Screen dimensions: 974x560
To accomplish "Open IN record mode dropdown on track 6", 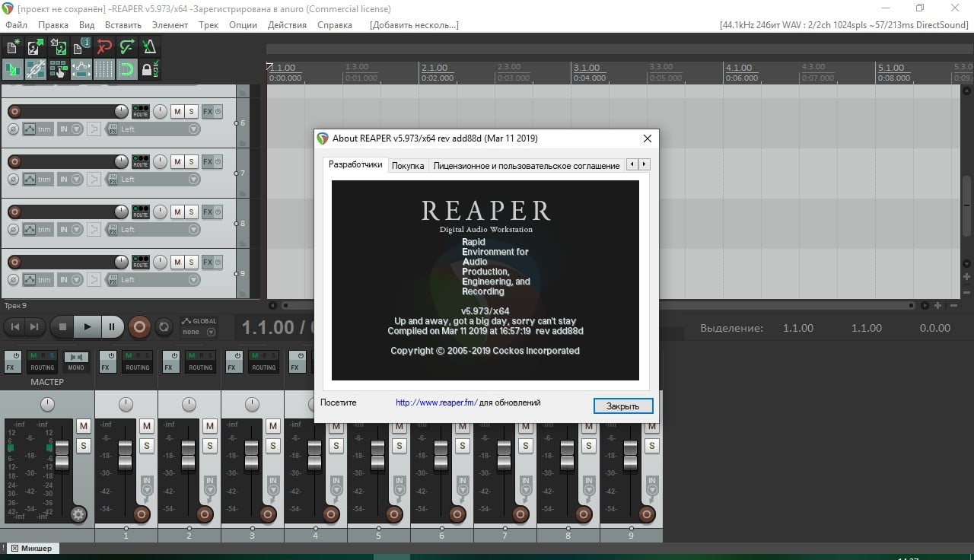I will [x=70, y=129].
